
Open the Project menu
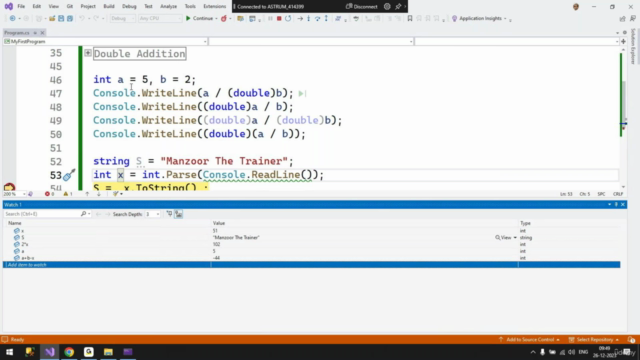pos(88,7)
